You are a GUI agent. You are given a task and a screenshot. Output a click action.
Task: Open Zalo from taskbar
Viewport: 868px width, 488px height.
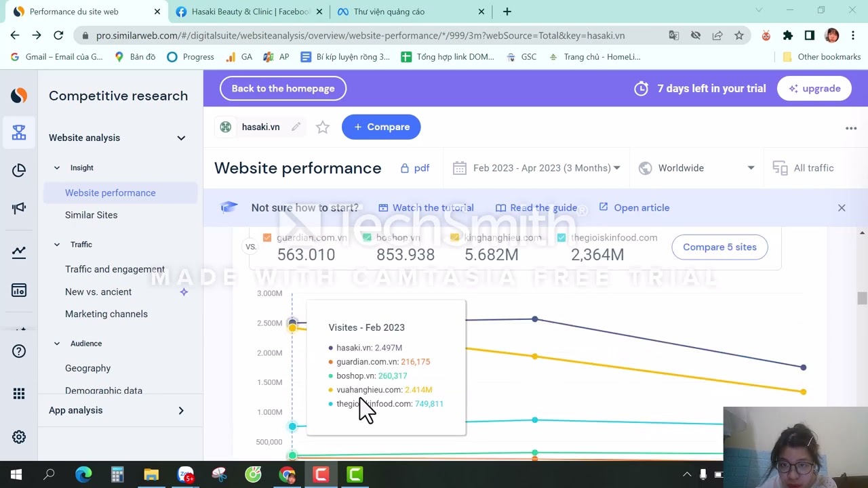tap(185, 475)
